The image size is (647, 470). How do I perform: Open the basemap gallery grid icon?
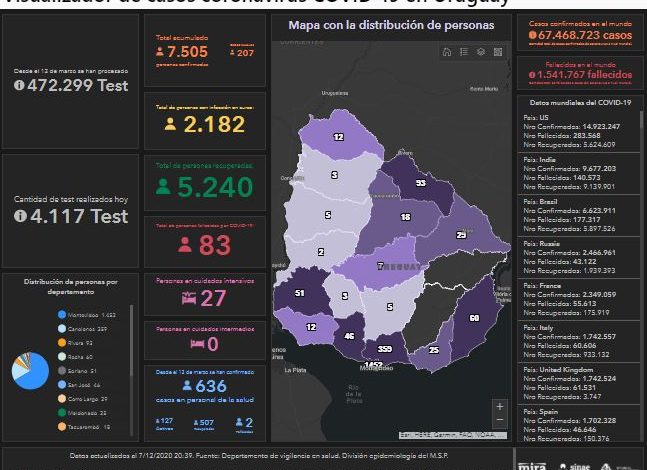(498, 52)
